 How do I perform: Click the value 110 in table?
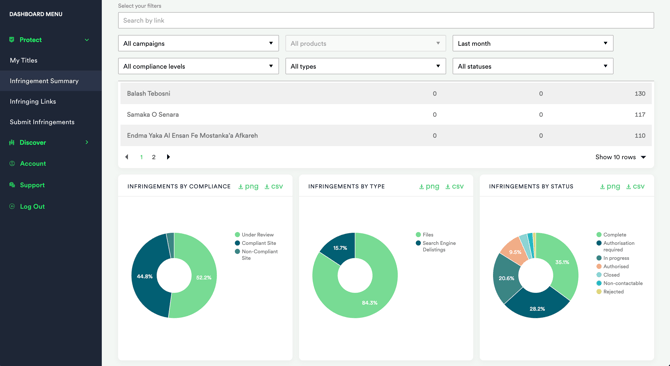pyautogui.click(x=640, y=135)
